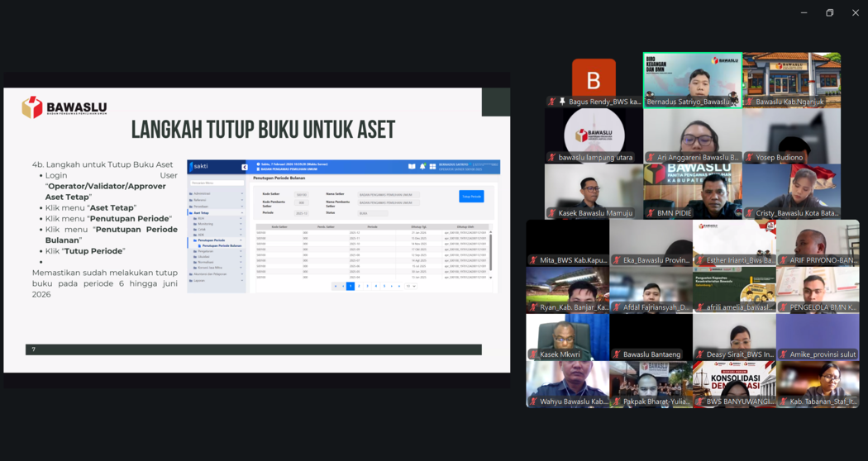Expand the Administrasi menu chevron
This screenshot has height=461, width=868.
point(241,193)
